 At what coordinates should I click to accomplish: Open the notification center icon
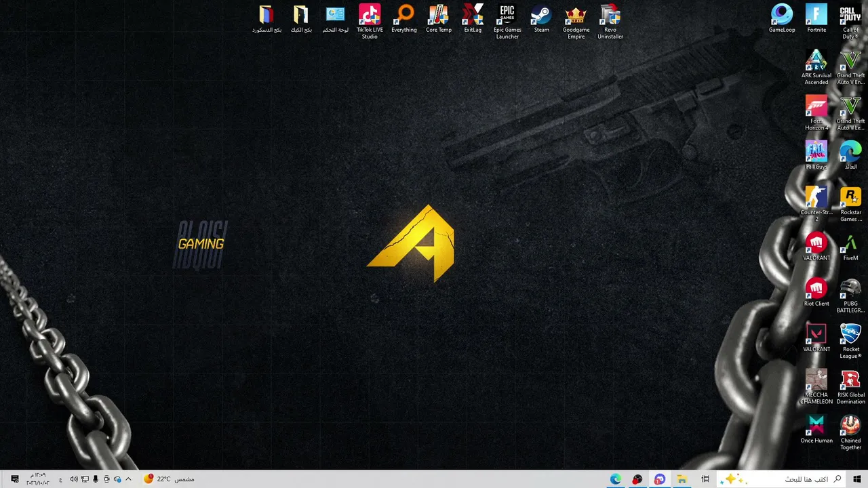[15, 479]
